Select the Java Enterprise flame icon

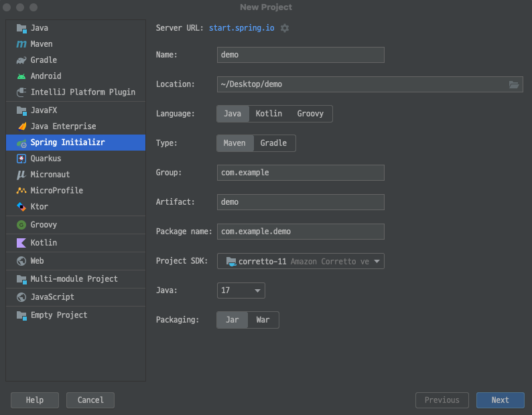point(21,127)
